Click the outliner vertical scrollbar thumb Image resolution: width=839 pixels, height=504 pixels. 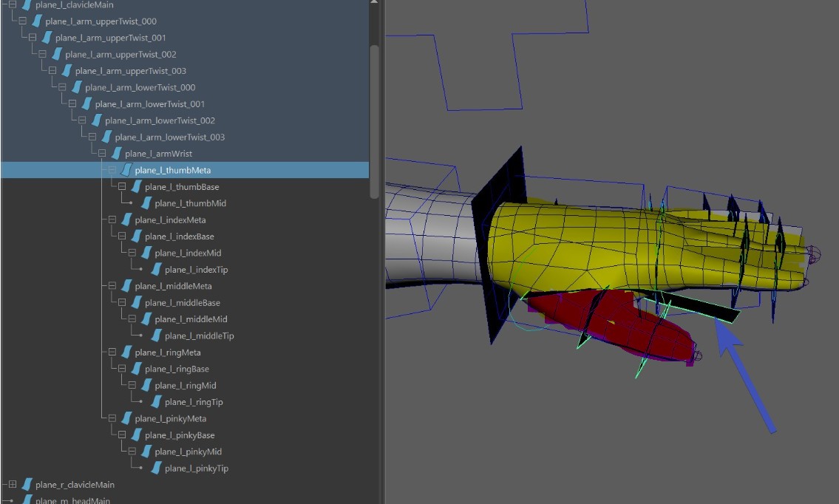coord(374,120)
